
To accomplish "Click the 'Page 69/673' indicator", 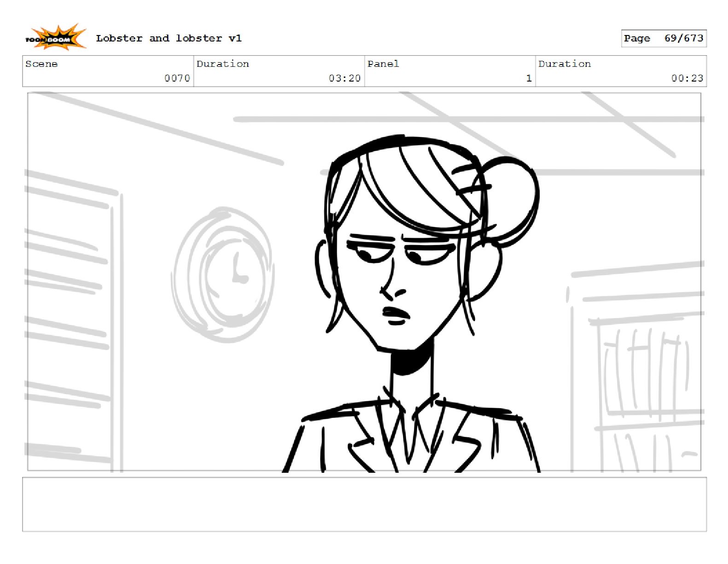I will point(664,38).
